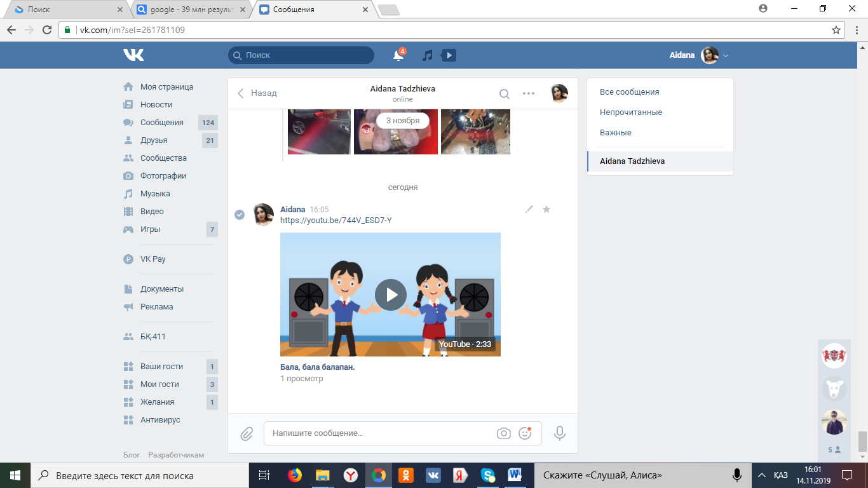Show hidden system tray icons
This screenshot has width=868, height=488.
click(x=761, y=475)
